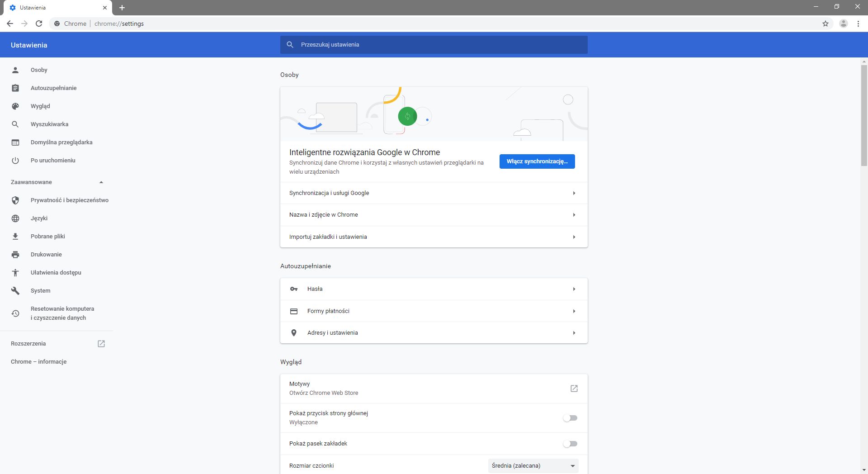This screenshot has width=868, height=474.
Task: Open Chrome – informacje
Action: point(38,361)
